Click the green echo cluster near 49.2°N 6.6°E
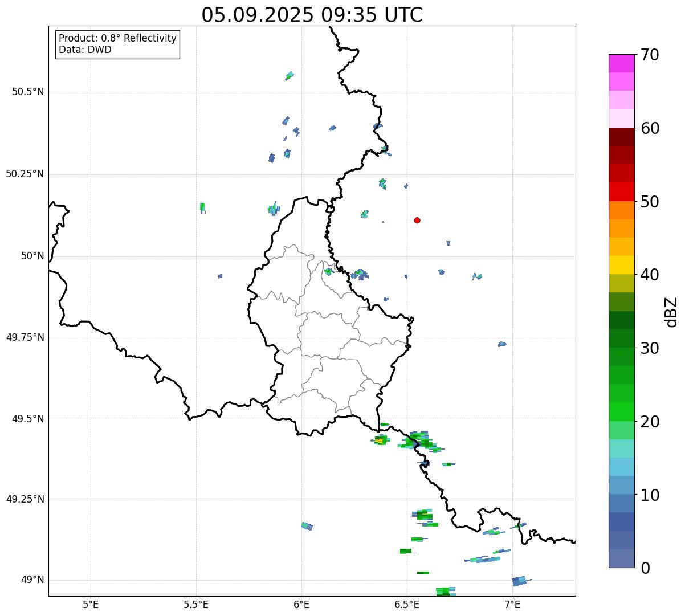The height and width of the screenshot is (616, 685). click(425, 517)
